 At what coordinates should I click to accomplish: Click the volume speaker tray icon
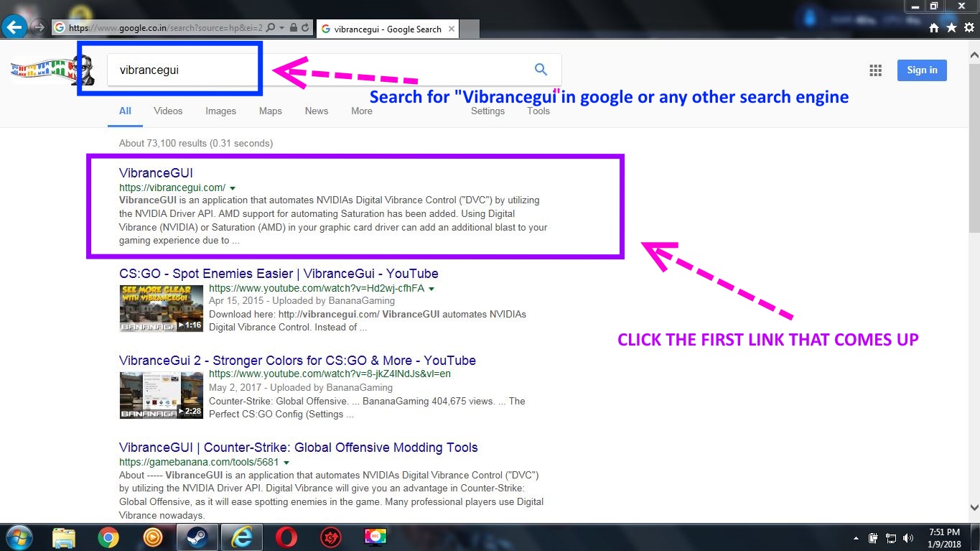tap(908, 537)
